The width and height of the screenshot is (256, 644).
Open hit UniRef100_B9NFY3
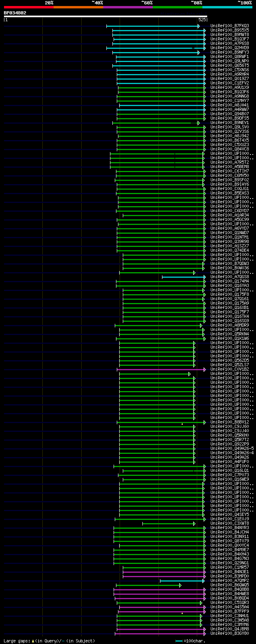[230, 52]
